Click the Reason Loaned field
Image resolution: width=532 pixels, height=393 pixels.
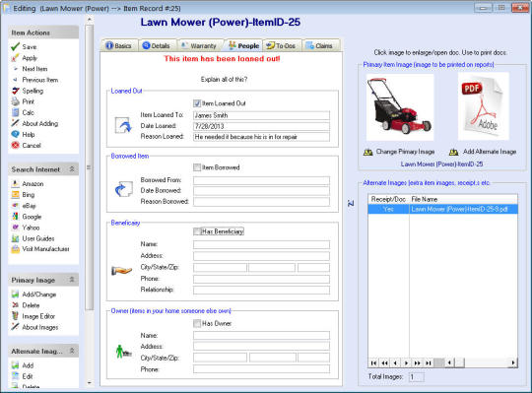coord(261,137)
